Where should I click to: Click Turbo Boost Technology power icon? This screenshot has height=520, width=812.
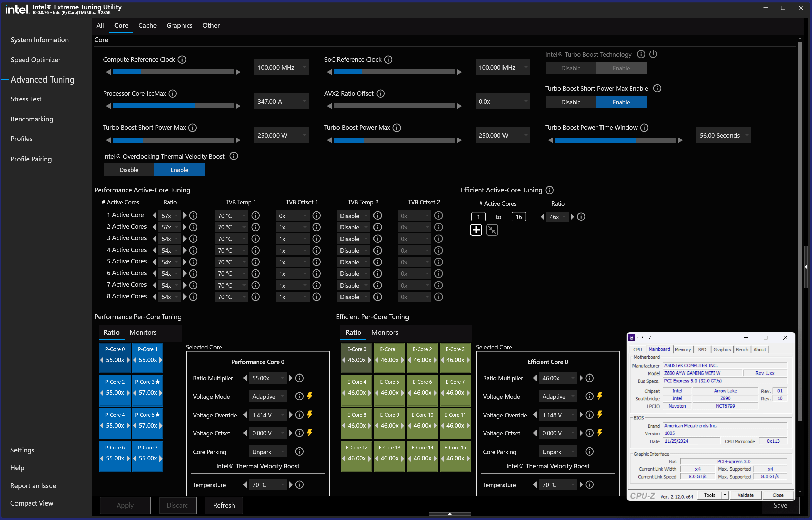click(653, 54)
